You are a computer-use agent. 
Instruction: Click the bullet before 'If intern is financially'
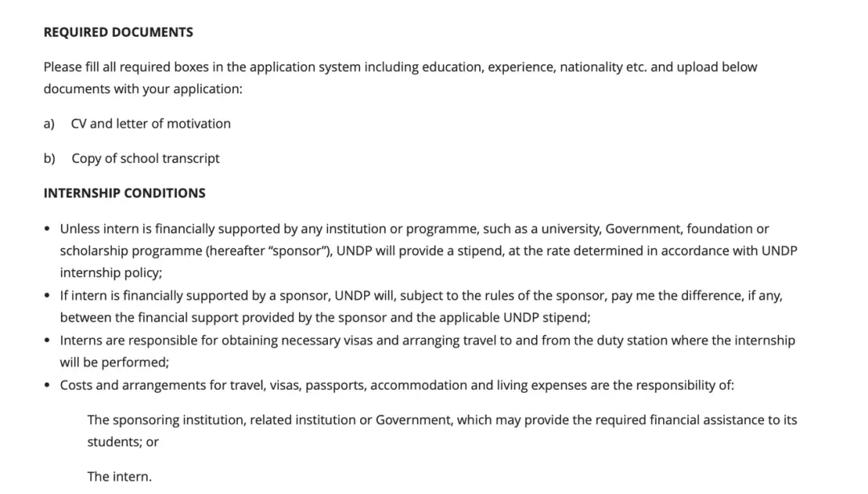tap(47, 296)
